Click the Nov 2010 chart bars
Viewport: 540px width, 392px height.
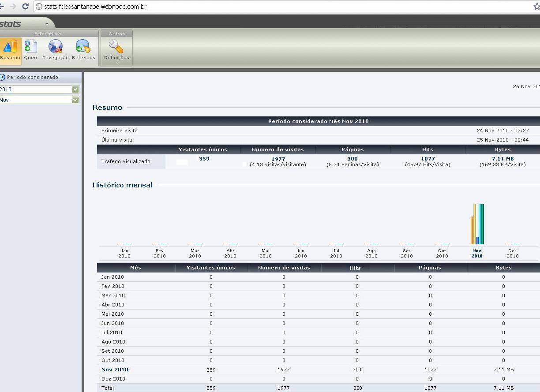point(477,224)
